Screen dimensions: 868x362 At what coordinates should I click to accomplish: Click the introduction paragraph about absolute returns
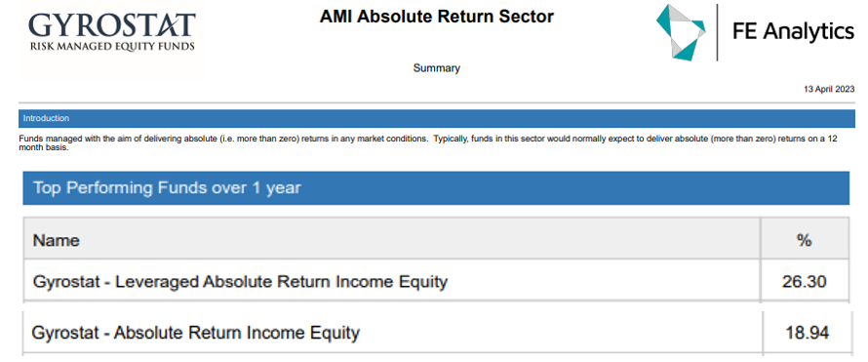427,142
